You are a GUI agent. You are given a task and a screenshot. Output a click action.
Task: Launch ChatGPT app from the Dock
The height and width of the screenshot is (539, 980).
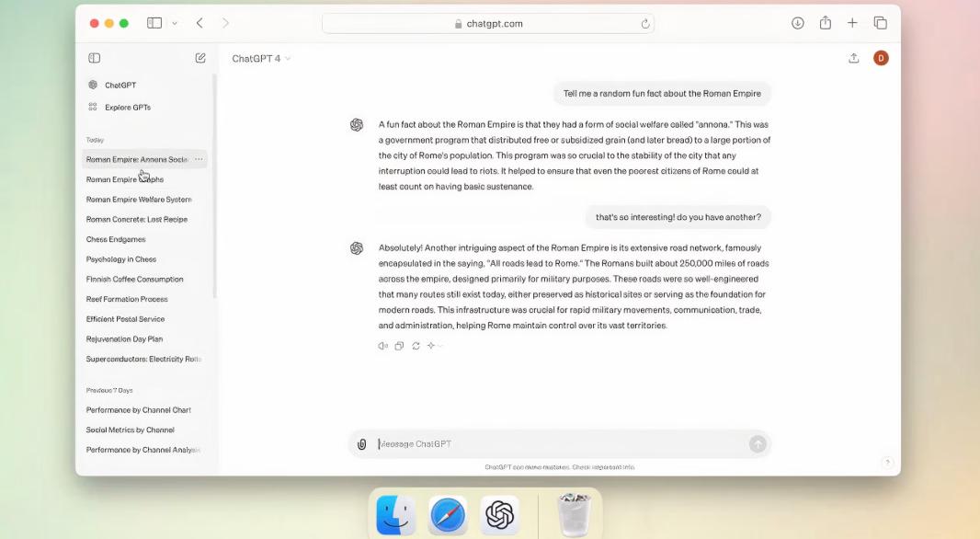[499, 515]
